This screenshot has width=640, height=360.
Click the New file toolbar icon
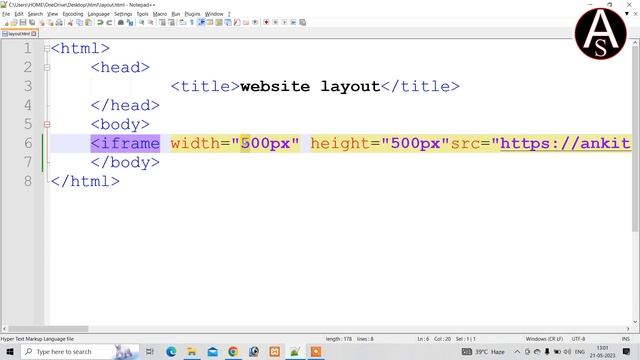click(6, 22)
